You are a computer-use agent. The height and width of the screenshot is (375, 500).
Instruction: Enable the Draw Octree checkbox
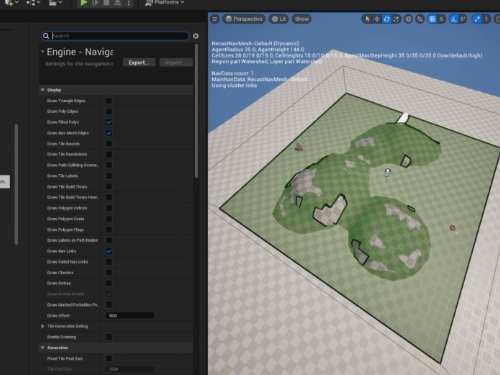(x=109, y=283)
